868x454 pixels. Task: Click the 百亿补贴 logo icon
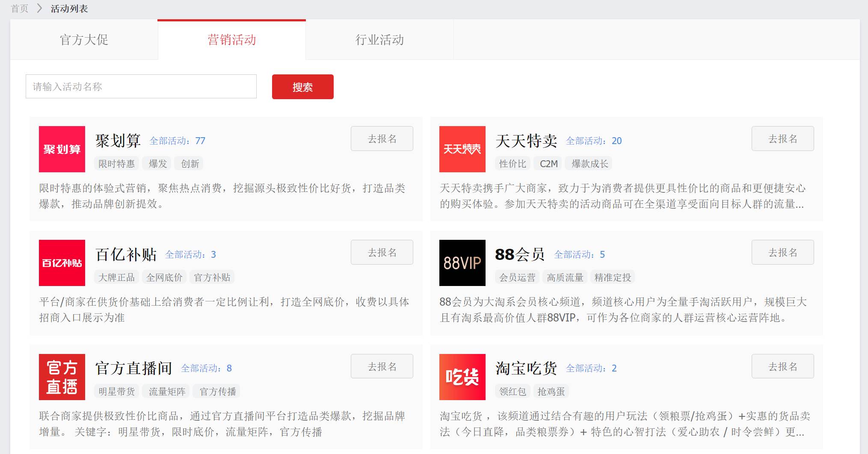pos(62,263)
